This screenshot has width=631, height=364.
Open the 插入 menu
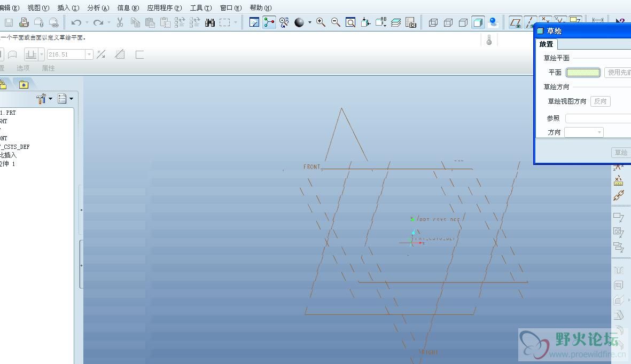click(68, 7)
